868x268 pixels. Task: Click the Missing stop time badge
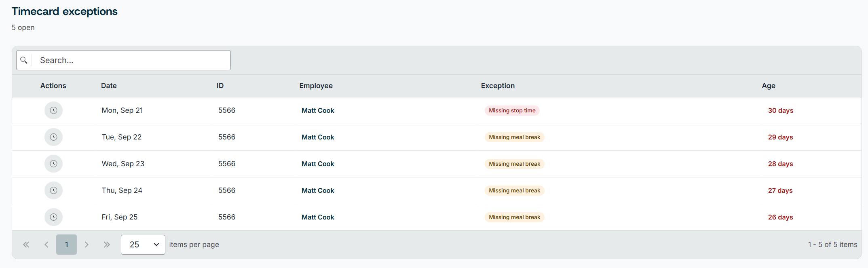pyautogui.click(x=512, y=110)
